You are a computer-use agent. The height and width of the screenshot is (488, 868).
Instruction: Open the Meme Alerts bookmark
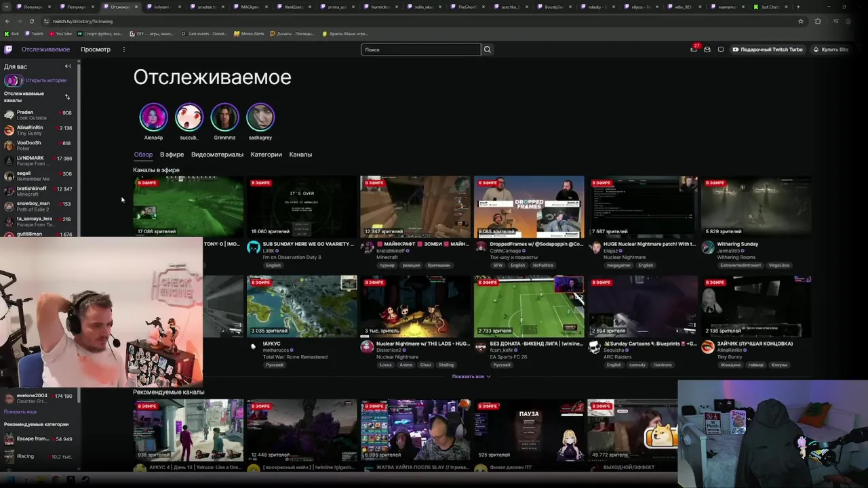(249, 33)
